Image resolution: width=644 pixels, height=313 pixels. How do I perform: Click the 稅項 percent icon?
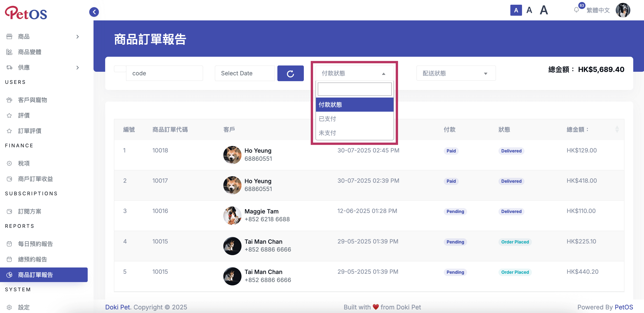pos(9,163)
